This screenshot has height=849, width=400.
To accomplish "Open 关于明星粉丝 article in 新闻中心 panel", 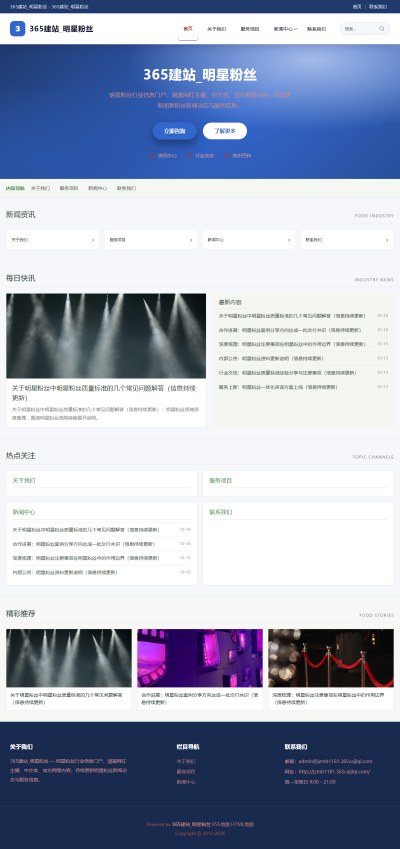I will (x=86, y=530).
